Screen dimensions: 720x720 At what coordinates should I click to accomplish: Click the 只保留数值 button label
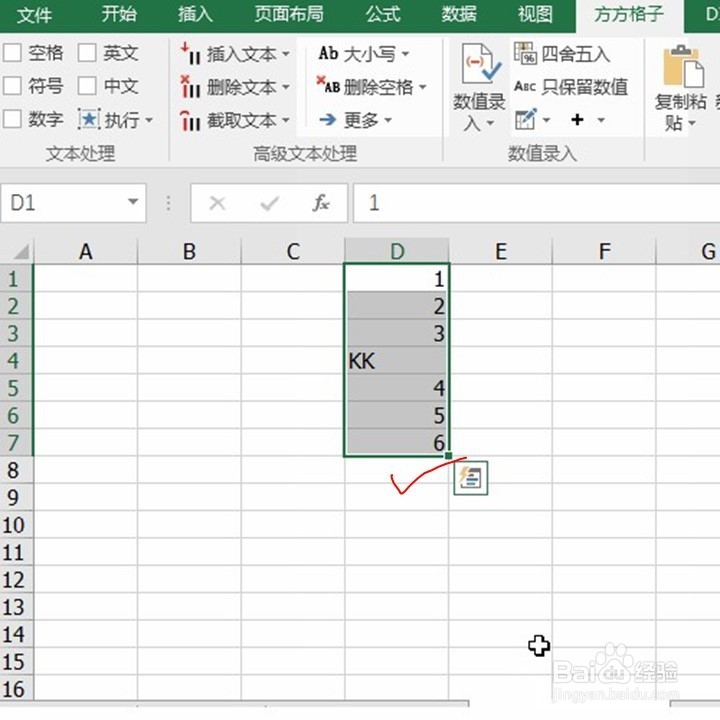pyautogui.click(x=585, y=87)
